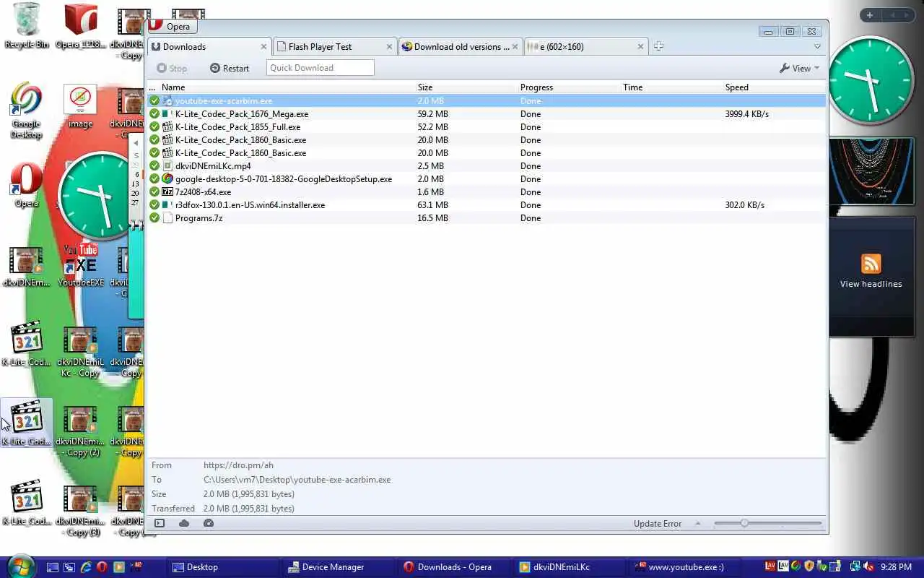Click the green check next to Programs.7z

(x=154, y=218)
